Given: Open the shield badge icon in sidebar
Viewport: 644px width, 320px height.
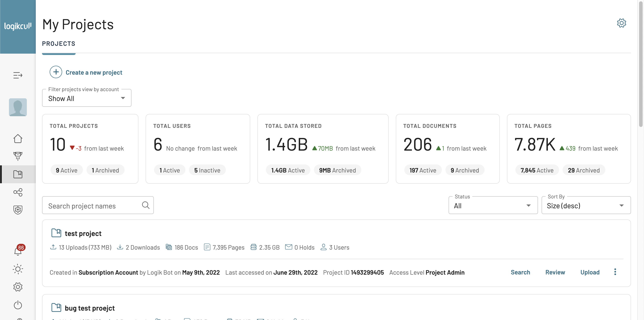Looking at the screenshot, I should (x=18, y=210).
